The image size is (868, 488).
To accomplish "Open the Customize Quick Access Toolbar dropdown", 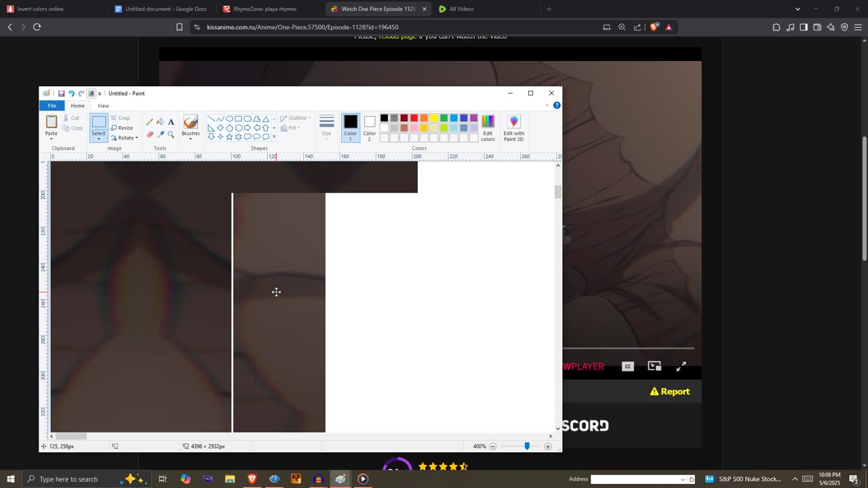I will pos(100,94).
